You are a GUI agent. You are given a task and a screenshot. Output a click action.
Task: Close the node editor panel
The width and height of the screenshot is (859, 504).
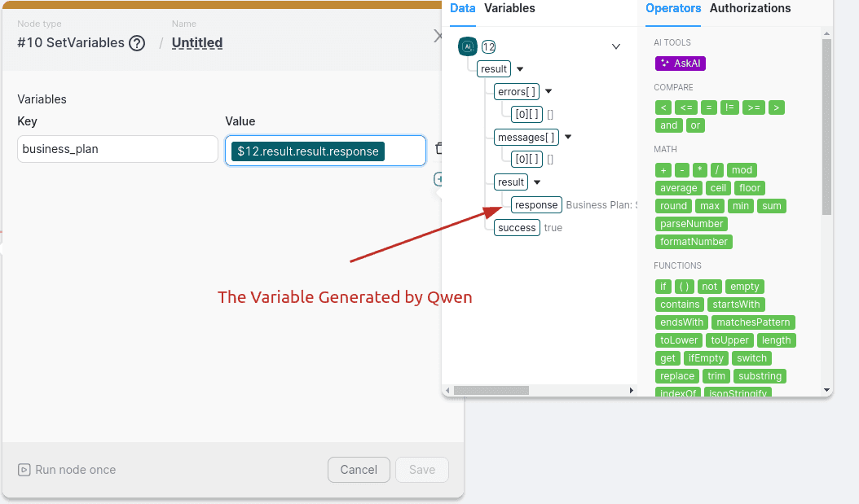[x=439, y=36]
